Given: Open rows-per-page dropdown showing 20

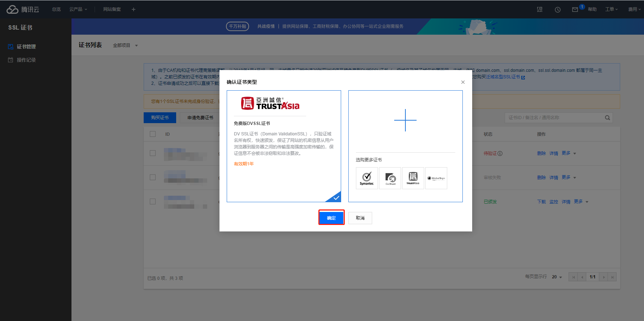Looking at the screenshot, I should click(557, 277).
